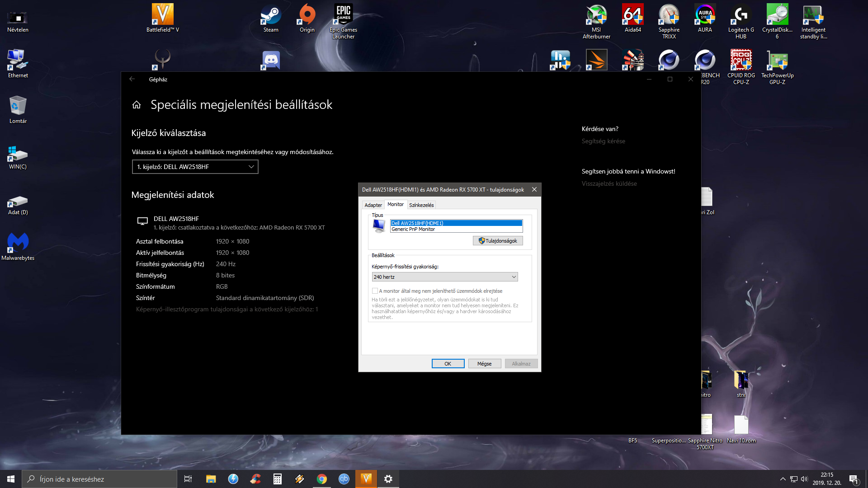The image size is (868, 488).
Task: Select Dell AW2518HF(HDMI1) in monitor list
Action: (457, 223)
